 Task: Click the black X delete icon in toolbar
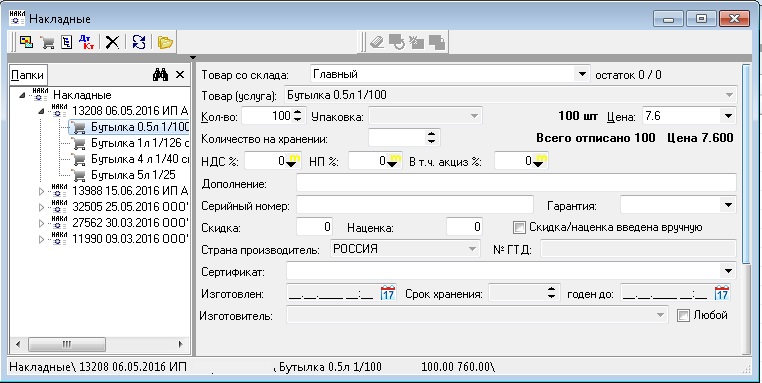click(x=112, y=42)
